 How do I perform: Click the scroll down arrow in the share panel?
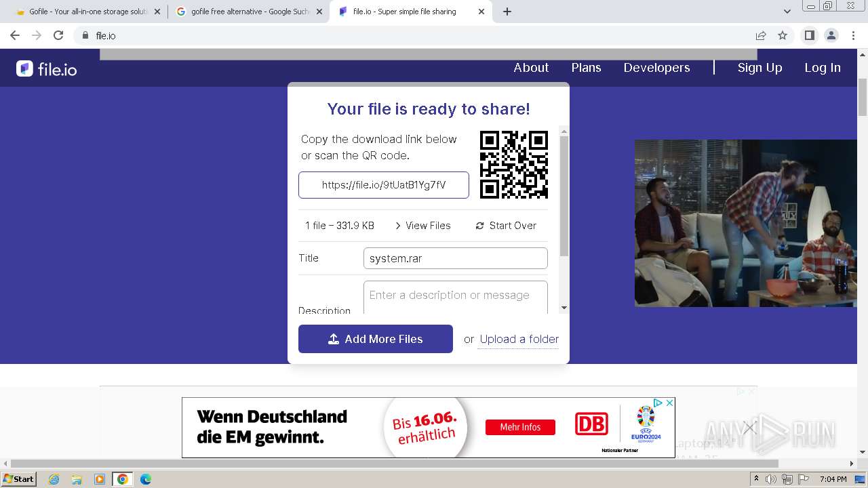(x=564, y=308)
